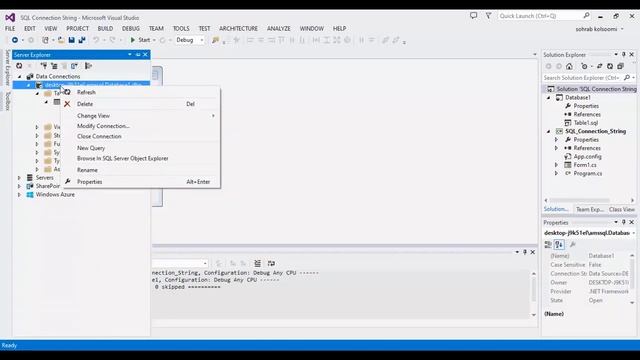Image resolution: width=640 pixels, height=360 pixels.
Task: Open the Start button dropdown arrow
Action: point(154,40)
